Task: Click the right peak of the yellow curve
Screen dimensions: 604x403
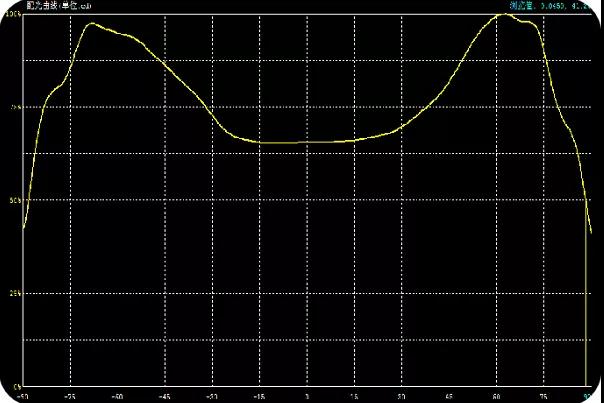Action: [x=501, y=15]
